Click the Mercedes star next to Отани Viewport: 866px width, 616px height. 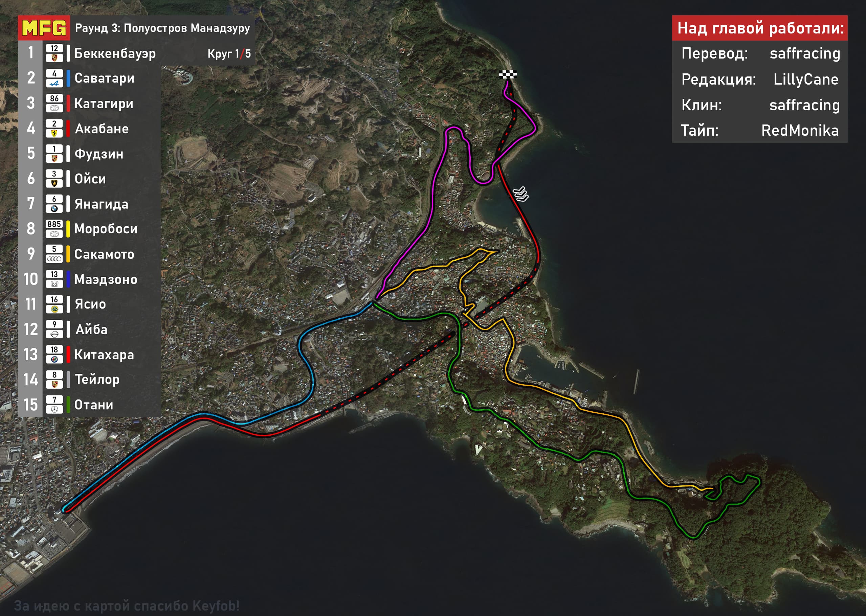tap(54, 409)
